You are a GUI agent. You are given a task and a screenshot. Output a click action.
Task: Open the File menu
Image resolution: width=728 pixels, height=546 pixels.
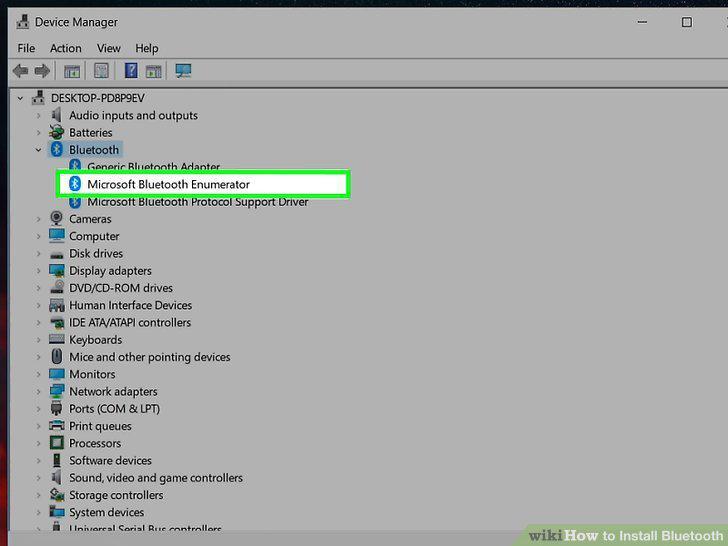[x=26, y=48]
